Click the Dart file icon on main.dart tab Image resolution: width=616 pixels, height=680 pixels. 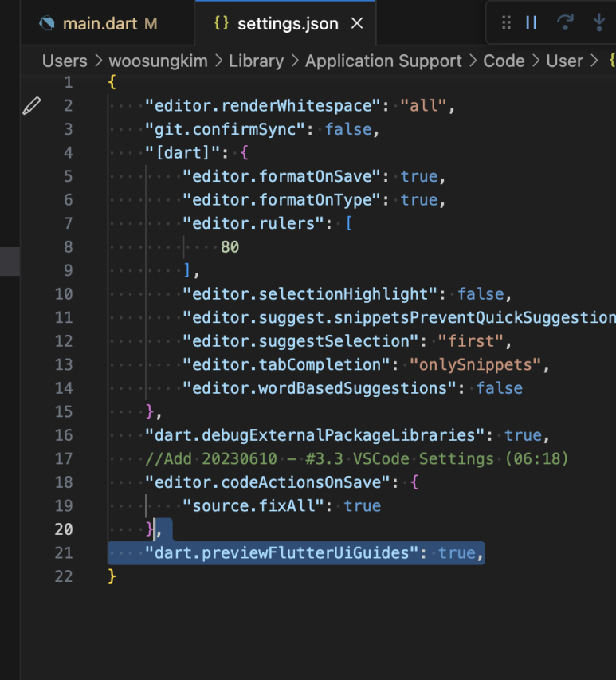pyautogui.click(x=47, y=23)
